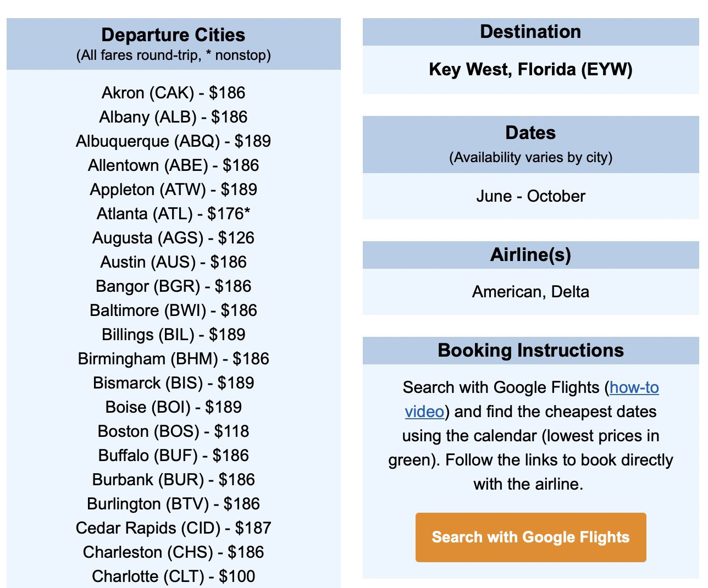The width and height of the screenshot is (708, 588).
Task: Pick the Albuquerque (ABQ) $189 fare
Action: pyautogui.click(x=174, y=141)
